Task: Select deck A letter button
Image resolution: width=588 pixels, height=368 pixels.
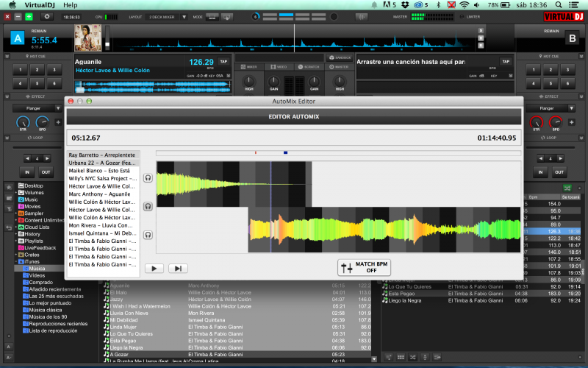Action: (x=18, y=38)
